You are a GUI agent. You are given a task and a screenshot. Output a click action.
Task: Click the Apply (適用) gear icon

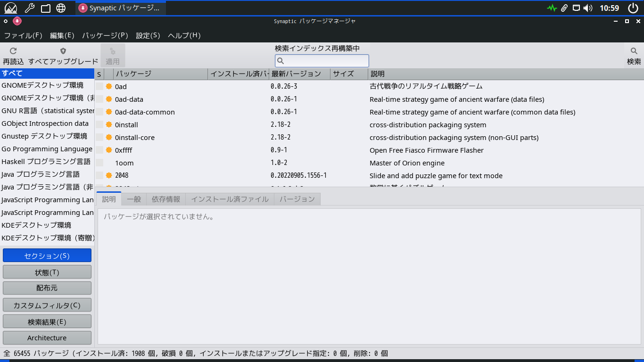[x=113, y=51]
